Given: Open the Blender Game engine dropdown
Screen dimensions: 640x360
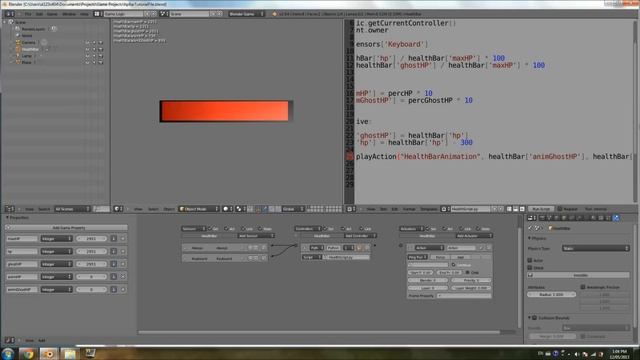Looking at the screenshot, I should click(x=246, y=14).
